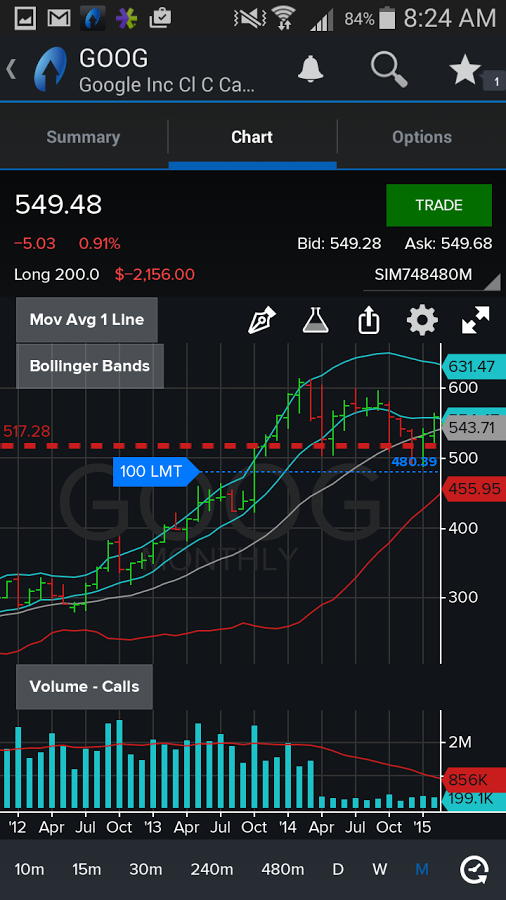
Task: Open chart settings gear
Action: [x=422, y=320]
